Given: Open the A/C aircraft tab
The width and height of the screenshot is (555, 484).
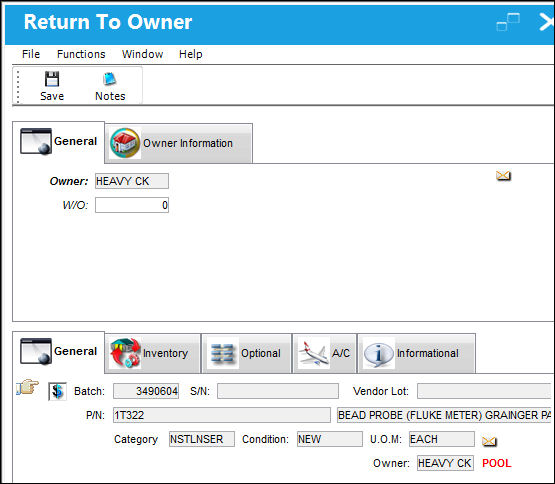Looking at the screenshot, I should [325, 353].
